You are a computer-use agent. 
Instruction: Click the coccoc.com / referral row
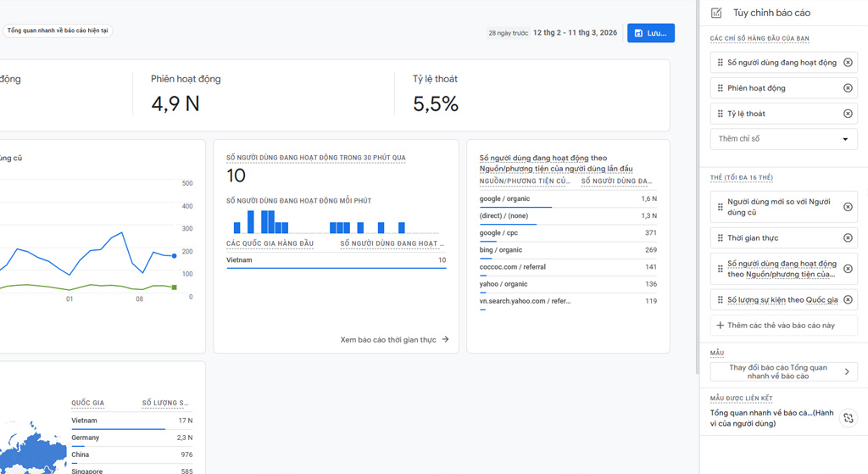568,267
